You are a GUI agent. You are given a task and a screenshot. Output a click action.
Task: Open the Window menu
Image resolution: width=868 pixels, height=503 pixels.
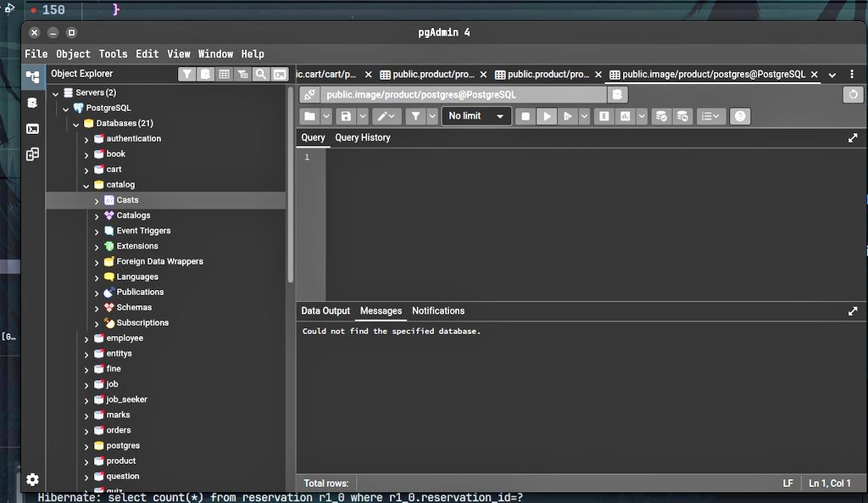215,53
